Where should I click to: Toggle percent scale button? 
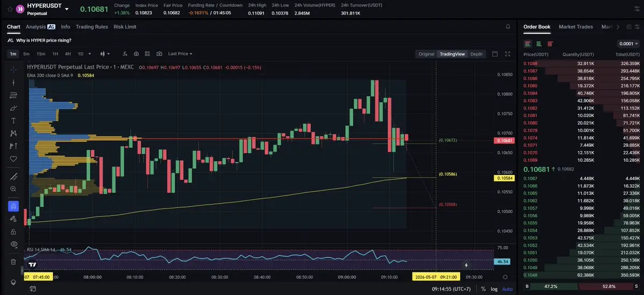pos(483,289)
